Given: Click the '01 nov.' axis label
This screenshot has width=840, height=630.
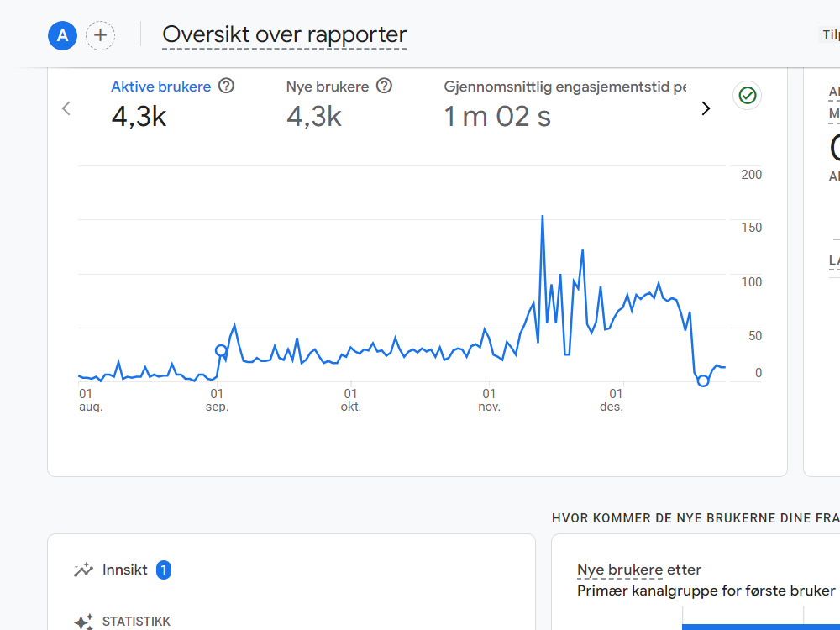Looking at the screenshot, I should click(489, 400).
